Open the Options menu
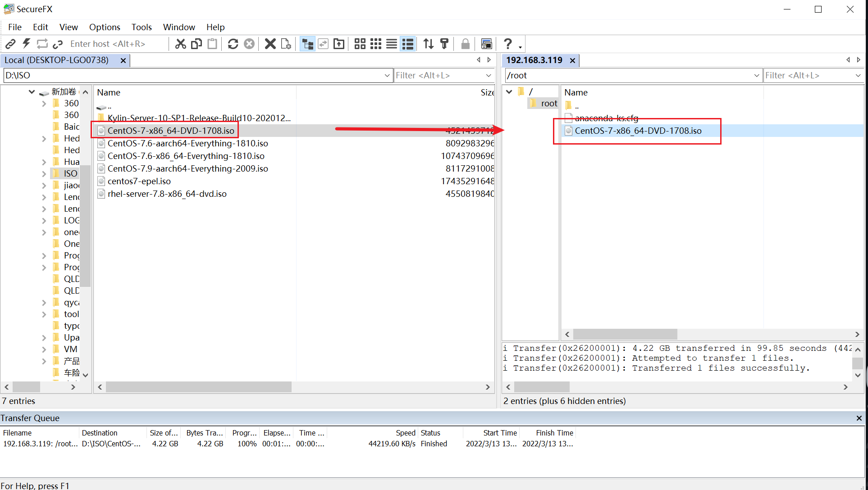Viewport: 868px width, 490px height. pyautogui.click(x=105, y=27)
